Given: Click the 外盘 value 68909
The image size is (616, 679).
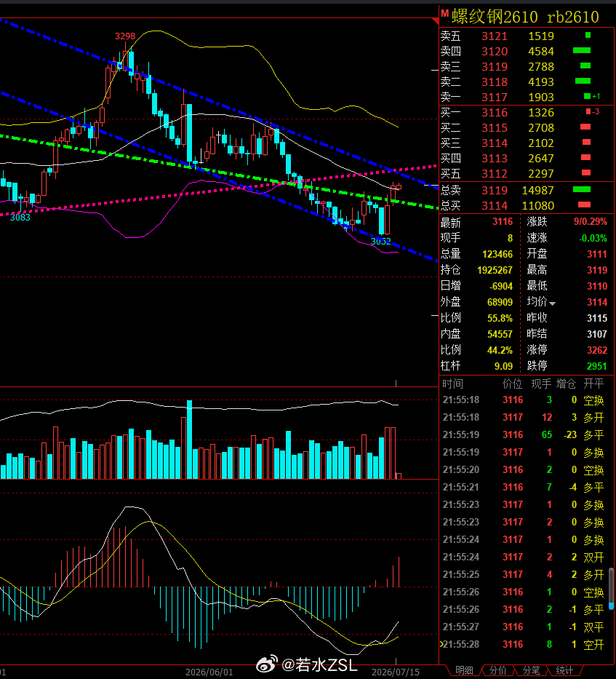Looking at the screenshot, I should pyautogui.click(x=500, y=302).
